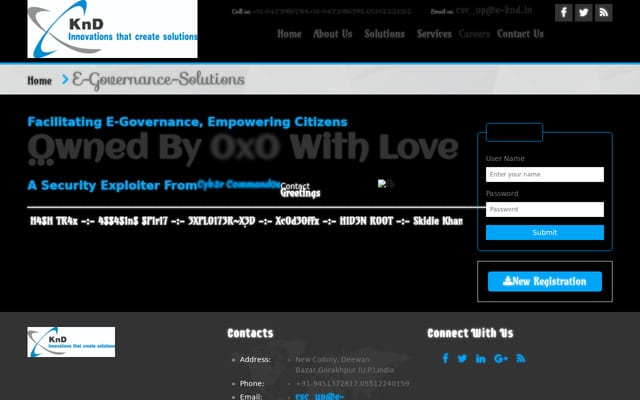Open the Services menu item
The image size is (640, 400).
pos(434,34)
